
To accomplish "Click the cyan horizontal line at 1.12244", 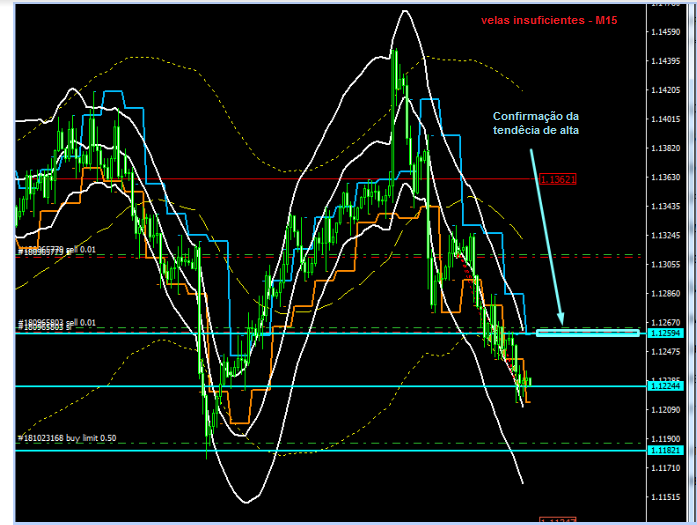I will (x=300, y=386).
